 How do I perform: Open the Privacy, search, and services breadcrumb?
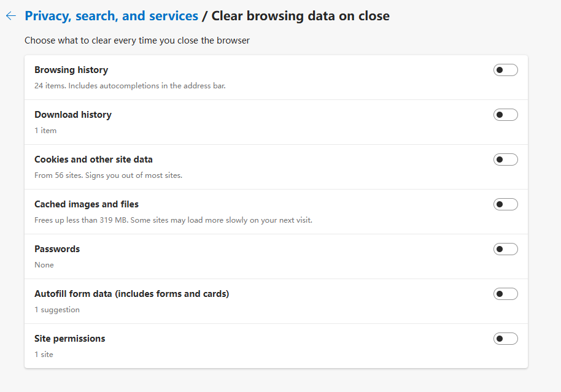111,16
